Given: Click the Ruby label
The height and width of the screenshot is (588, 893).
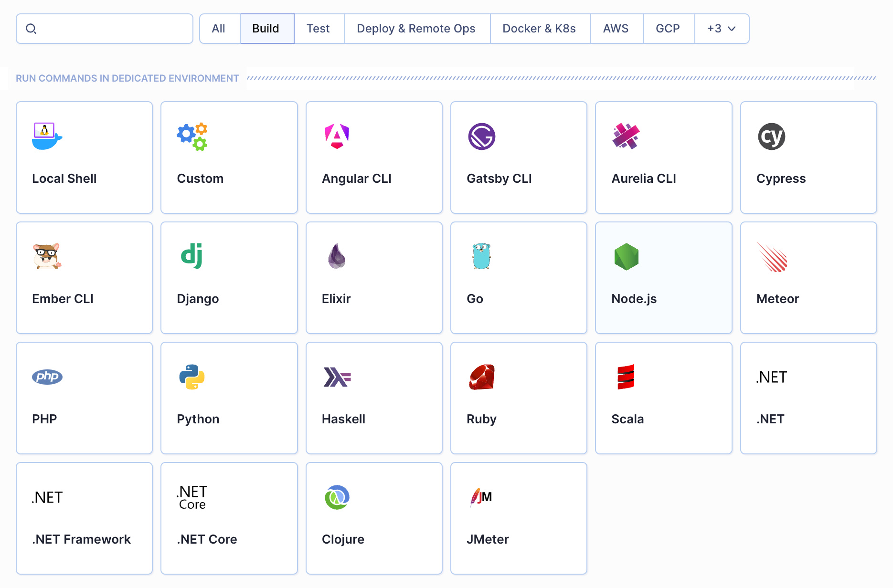Looking at the screenshot, I should click(x=481, y=419).
